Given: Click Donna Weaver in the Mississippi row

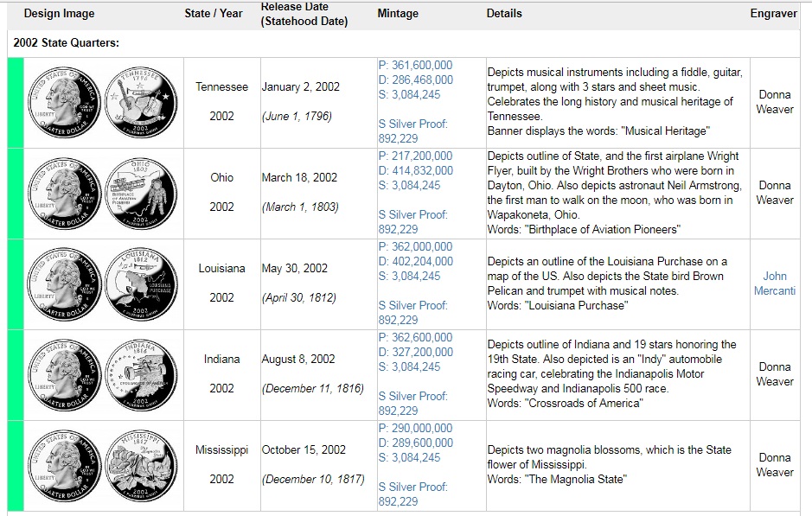Looking at the screenshot, I should pos(774,465).
